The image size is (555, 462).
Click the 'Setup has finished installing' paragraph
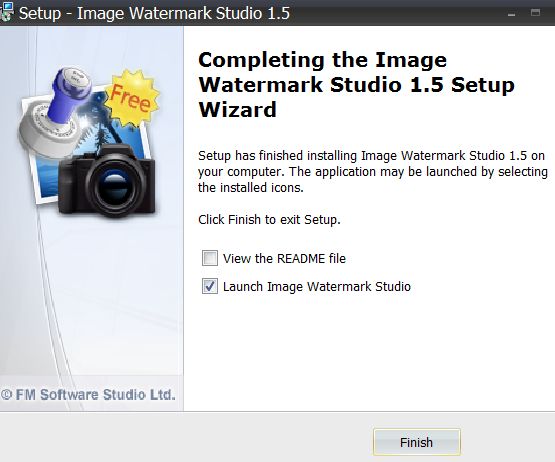point(373,172)
